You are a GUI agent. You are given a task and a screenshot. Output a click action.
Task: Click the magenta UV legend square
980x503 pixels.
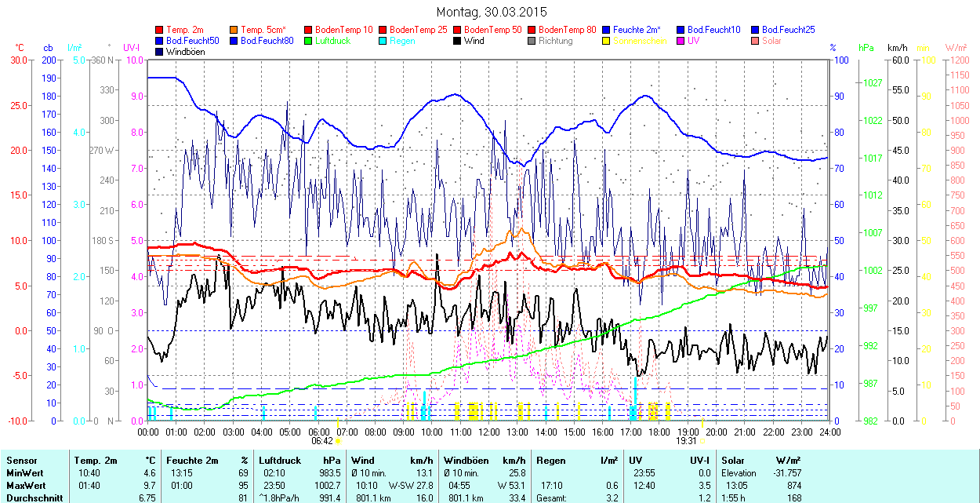pos(681,41)
